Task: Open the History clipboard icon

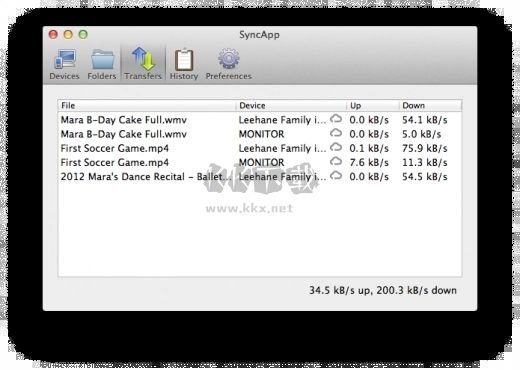Action: 184,60
